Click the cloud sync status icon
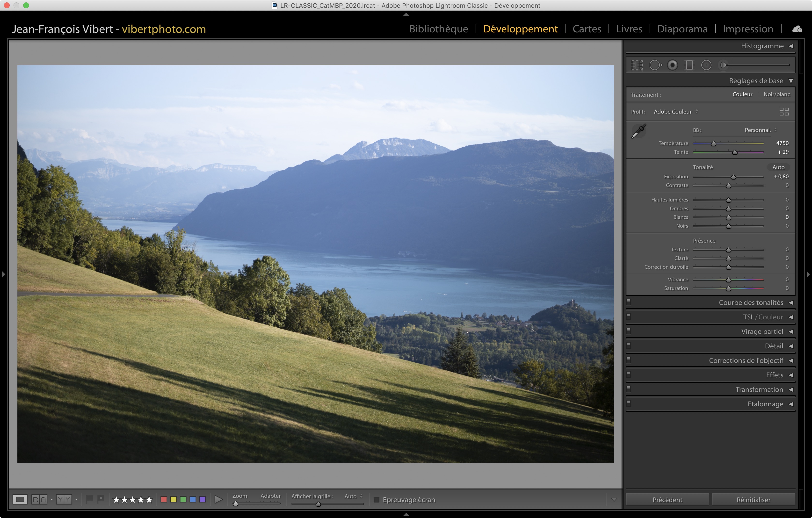 pos(797,29)
